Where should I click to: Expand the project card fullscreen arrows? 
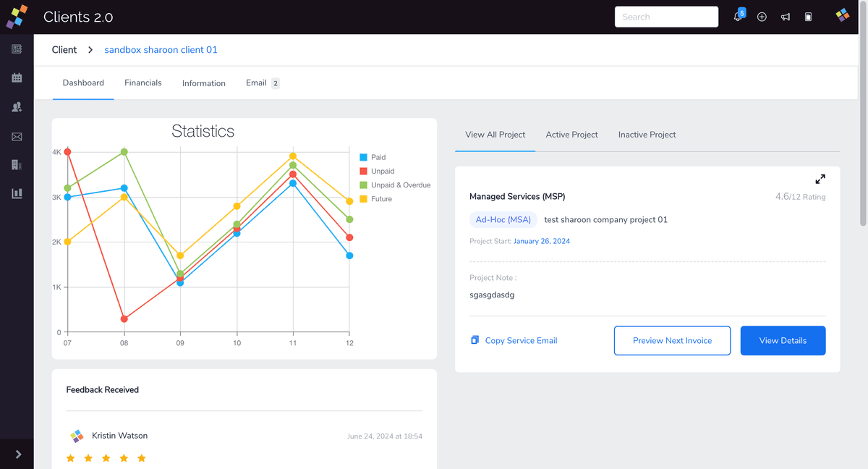[820, 179]
